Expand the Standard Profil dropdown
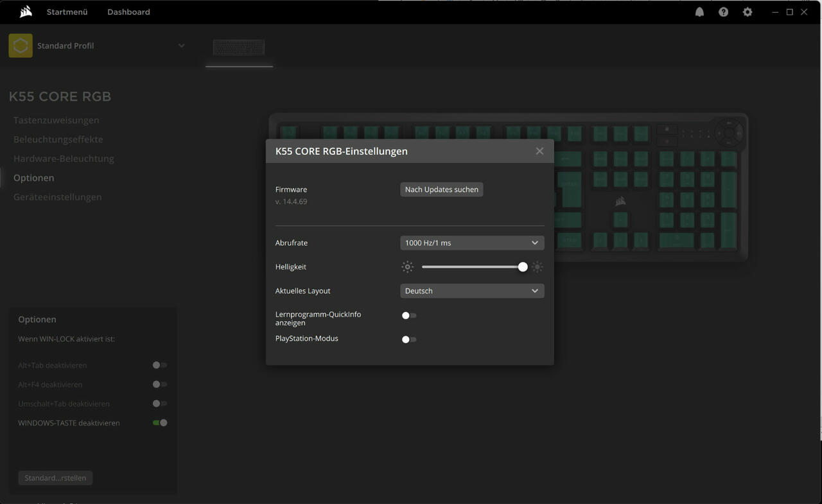 point(182,46)
